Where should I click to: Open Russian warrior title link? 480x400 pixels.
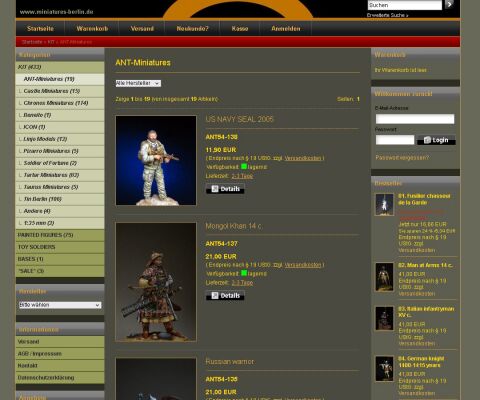click(229, 362)
